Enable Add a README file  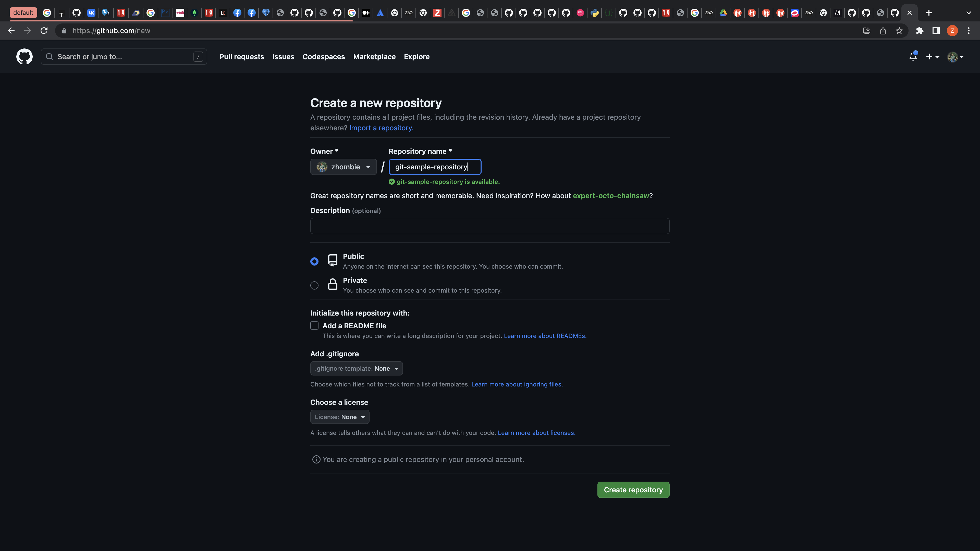tap(314, 325)
